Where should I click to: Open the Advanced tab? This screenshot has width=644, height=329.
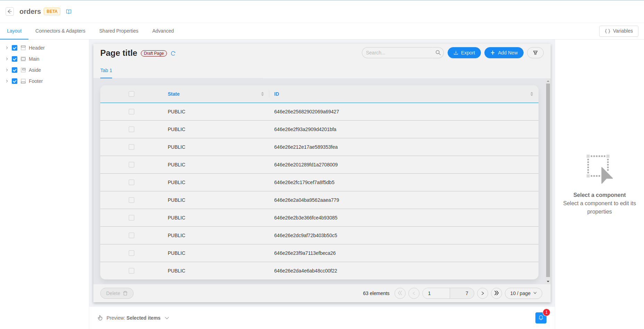(163, 31)
